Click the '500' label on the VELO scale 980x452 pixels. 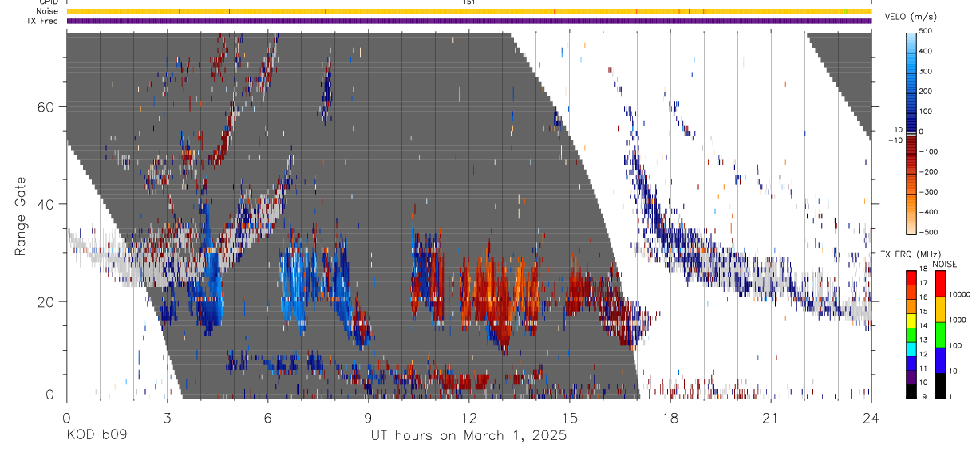pos(926,30)
